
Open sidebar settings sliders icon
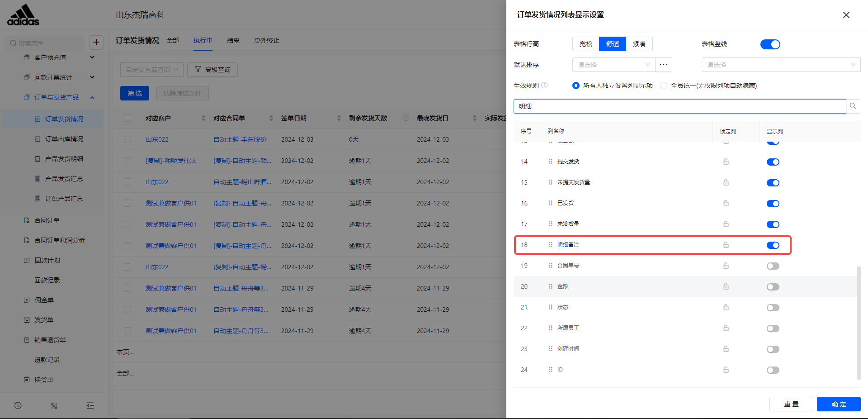54,405
